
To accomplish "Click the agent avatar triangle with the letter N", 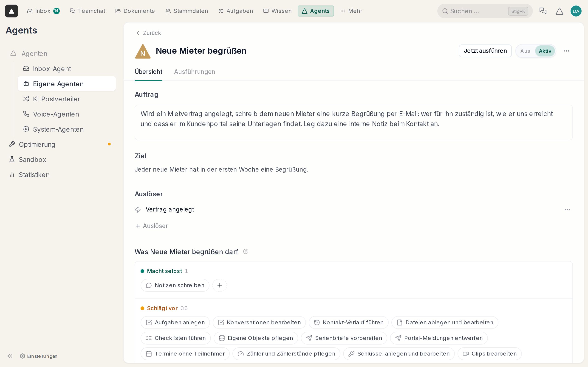I will pos(143,51).
